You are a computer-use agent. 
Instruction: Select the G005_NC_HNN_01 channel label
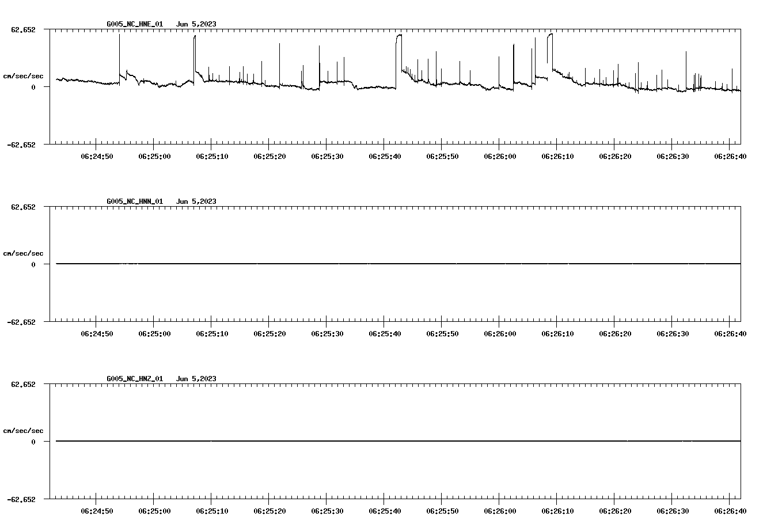[134, 202]
